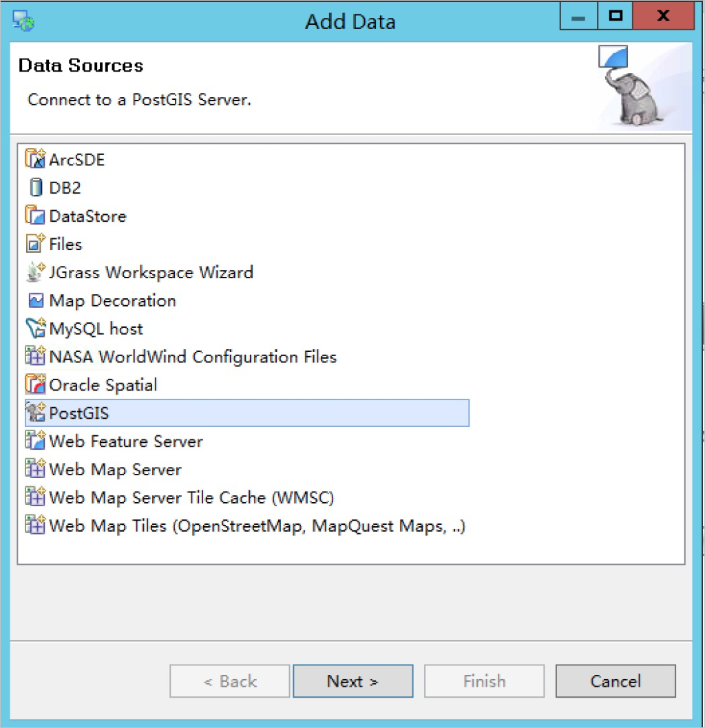Click the Map Decoration icon
Viewport: 705px width, 728px height.
point(36,300)
